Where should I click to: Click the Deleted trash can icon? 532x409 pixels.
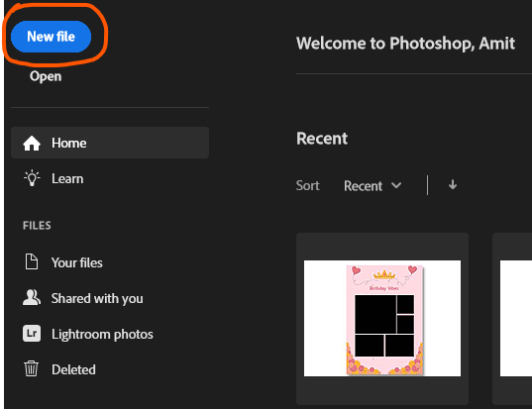32,368
